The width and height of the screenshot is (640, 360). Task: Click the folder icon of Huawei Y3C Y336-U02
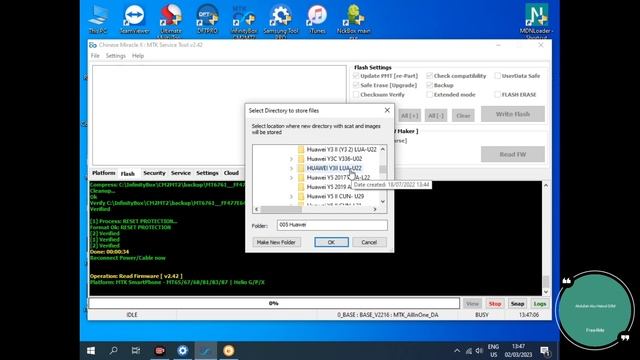(x=301, y=159)
